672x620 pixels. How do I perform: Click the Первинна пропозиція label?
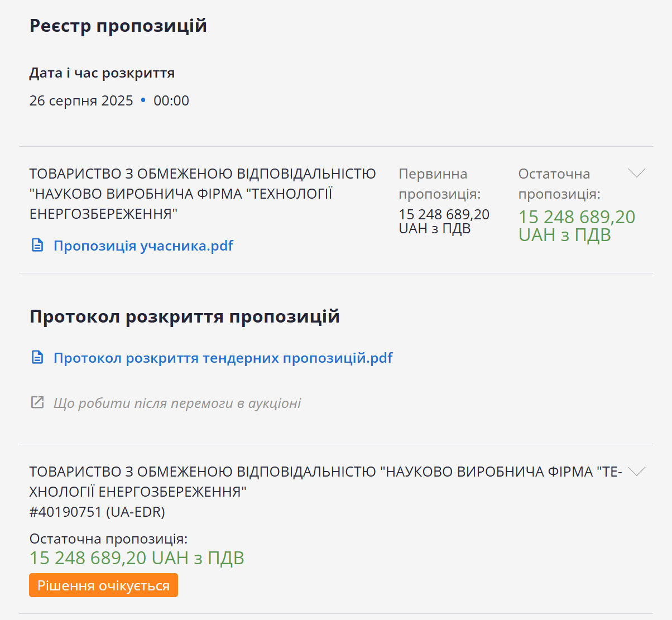click(x=439, y=184)
